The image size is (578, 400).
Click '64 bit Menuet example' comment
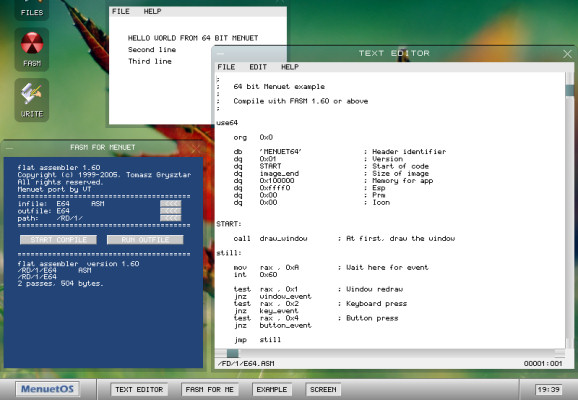(279, 87)
